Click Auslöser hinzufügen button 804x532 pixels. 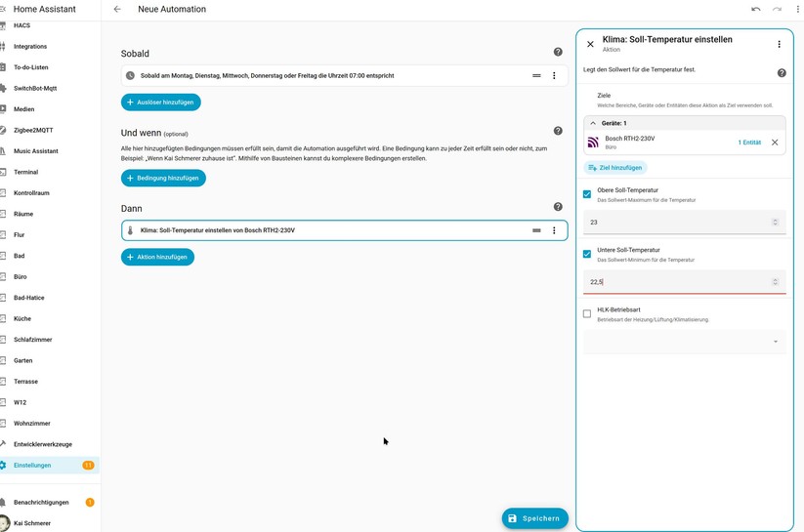point(161,102)
